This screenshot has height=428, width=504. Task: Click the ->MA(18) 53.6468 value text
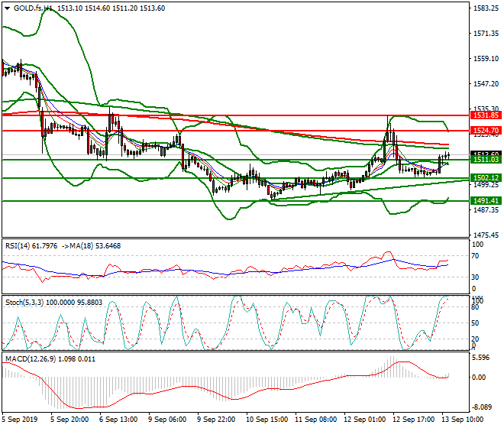91,246
